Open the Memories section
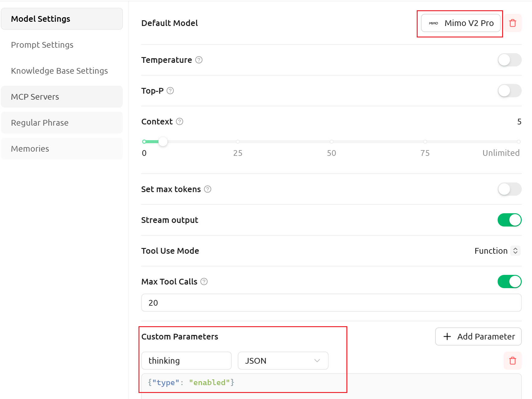532x399 pixels. (62, 149)
